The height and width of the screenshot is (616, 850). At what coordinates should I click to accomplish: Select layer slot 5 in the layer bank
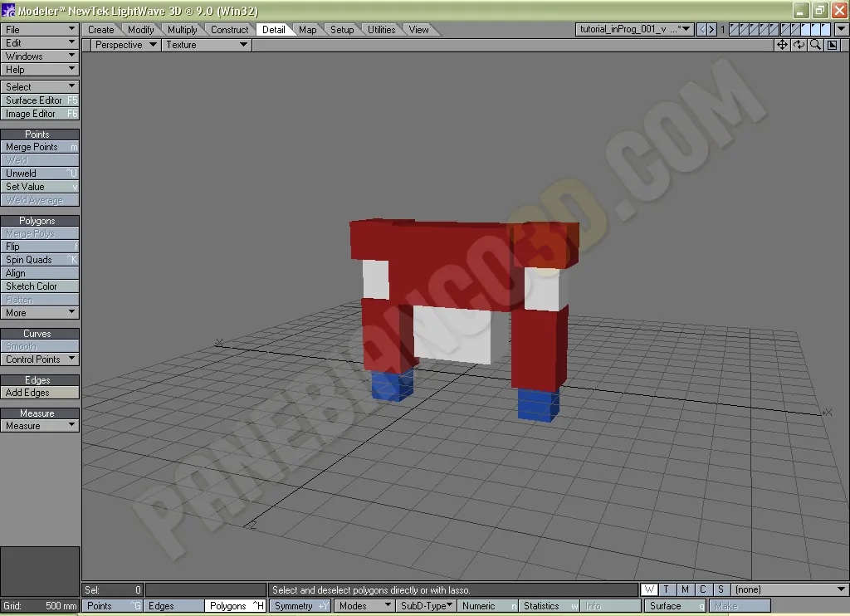pos(774,29)
